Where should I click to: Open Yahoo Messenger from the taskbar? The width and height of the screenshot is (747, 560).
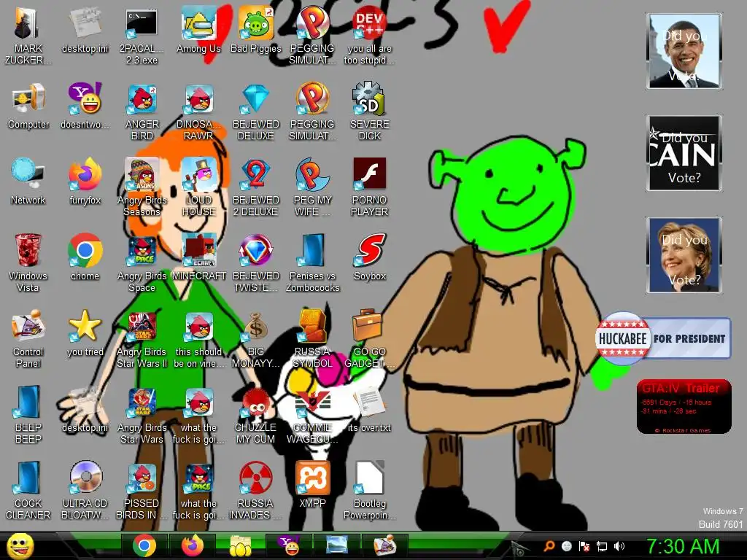pyautogui.click(x=289, y=545)
